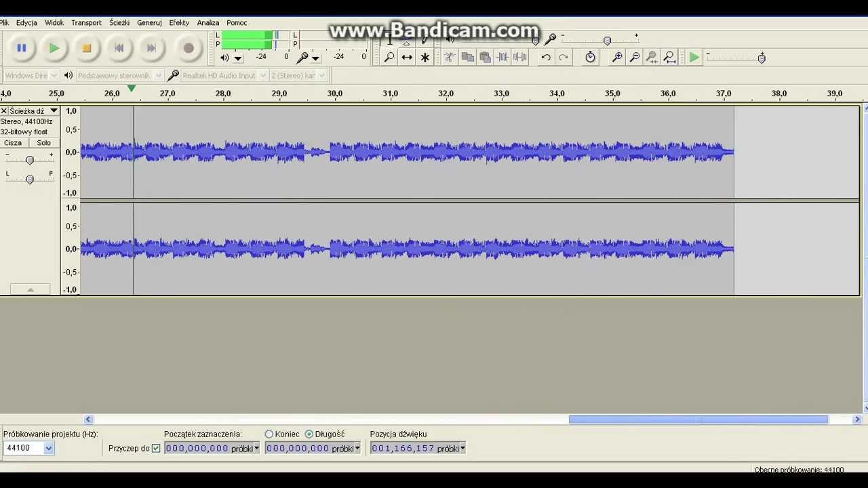The height and width of the screenshot is (488, 868).
Task: Open the output meter dropdown arrow
Action: pyautogui.click(x=238, y=58)
